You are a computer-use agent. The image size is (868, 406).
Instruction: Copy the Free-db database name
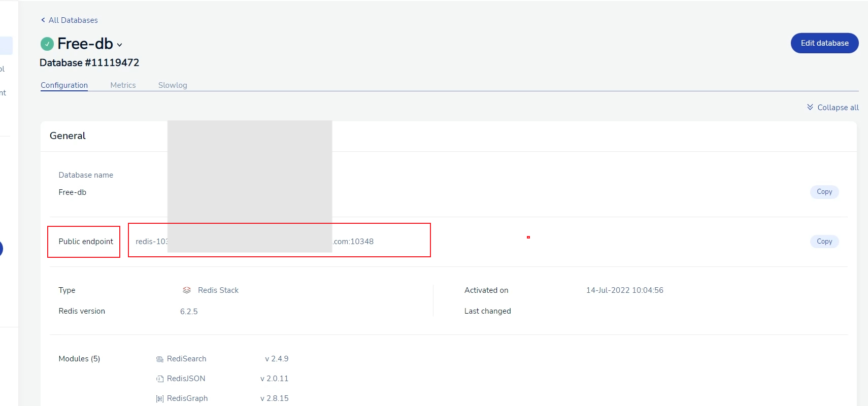pos(824,192)
